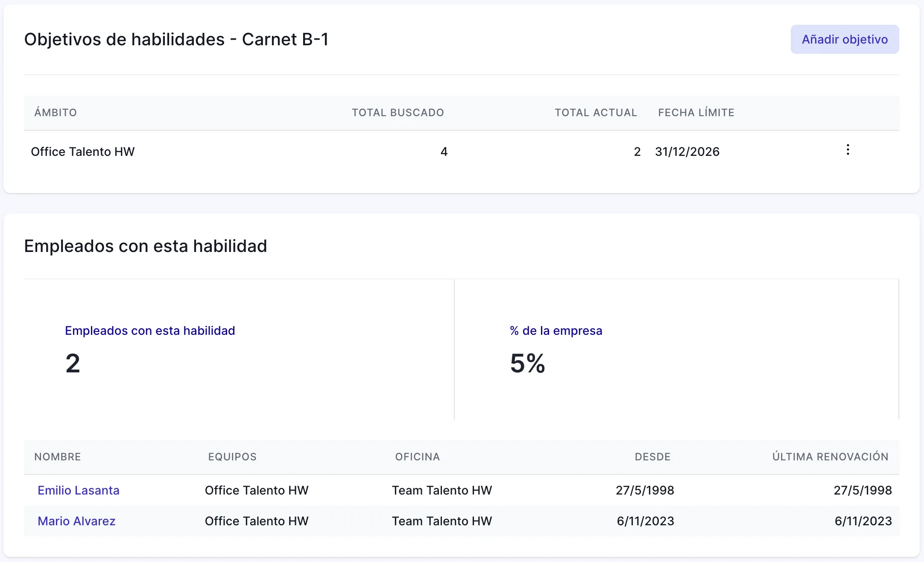The width and height of the screenshot is (924, 562).
Task: Click the EQUIPOS column header
Action: [x=232, y=457]
